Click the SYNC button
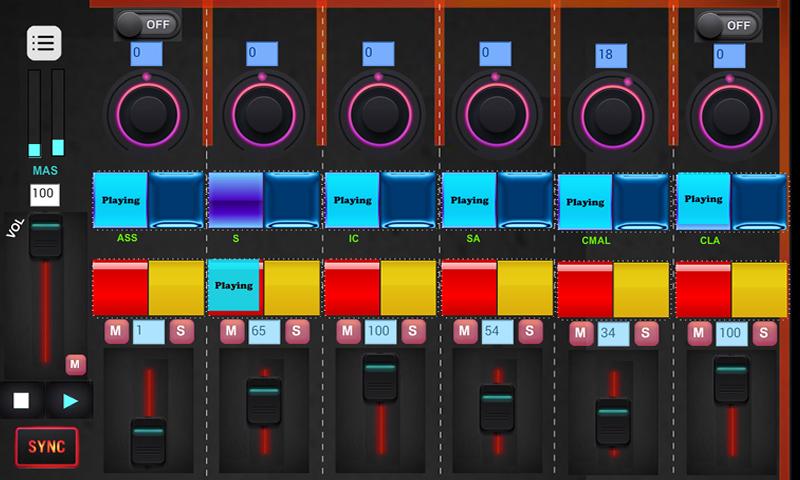Screen dimensions: 800x480 [x=46, y=447]
